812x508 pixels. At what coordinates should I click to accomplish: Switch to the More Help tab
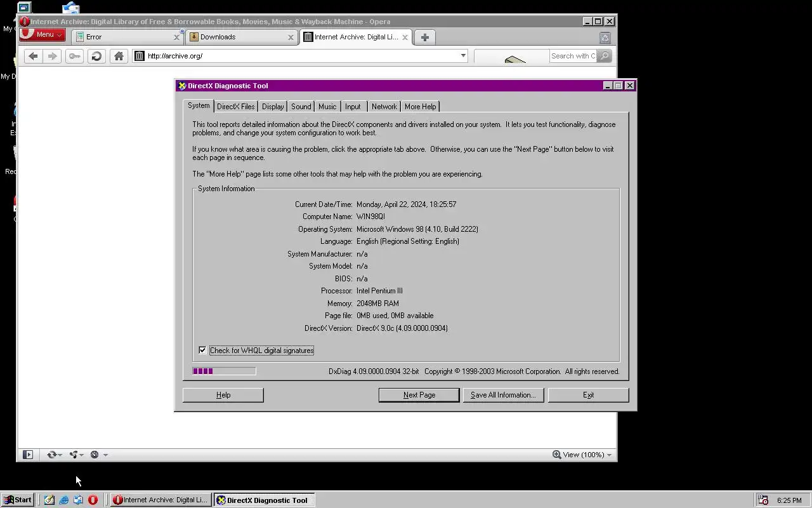[420, 107]
